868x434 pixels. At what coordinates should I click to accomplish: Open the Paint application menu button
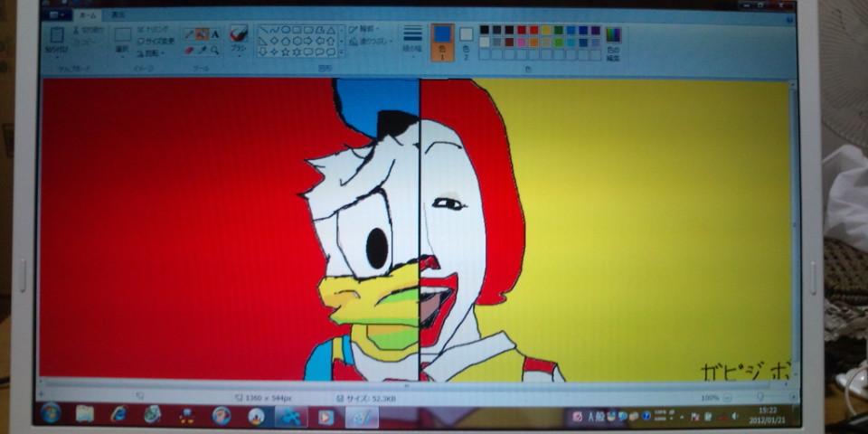(x=56, y=15)
